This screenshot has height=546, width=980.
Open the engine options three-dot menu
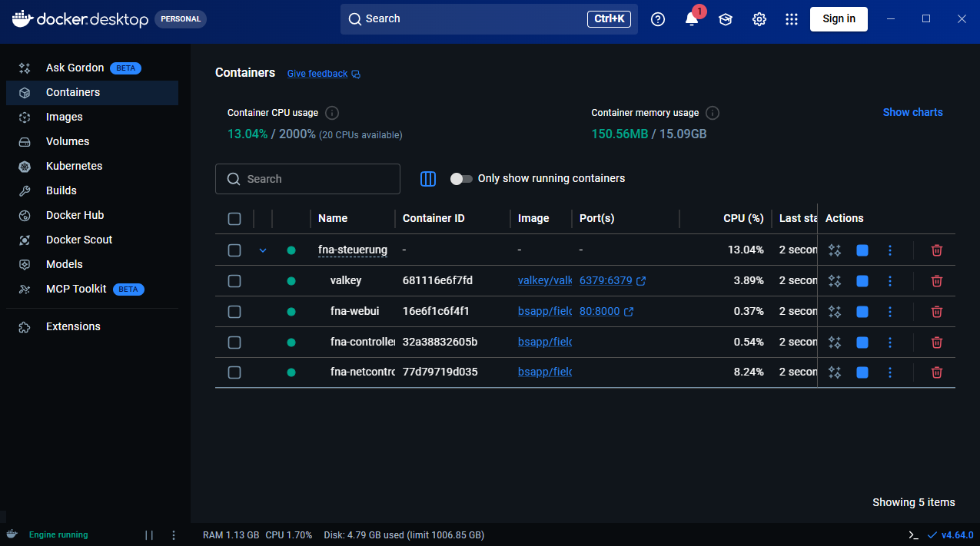[x=174, y=534]
